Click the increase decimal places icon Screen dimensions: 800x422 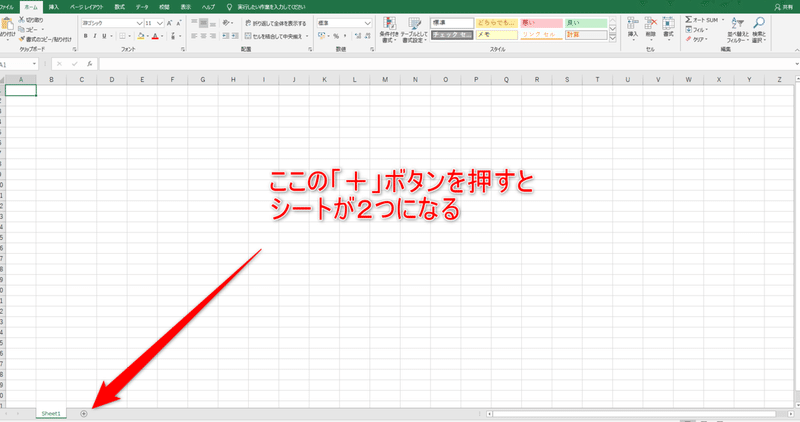click(358, 36)
